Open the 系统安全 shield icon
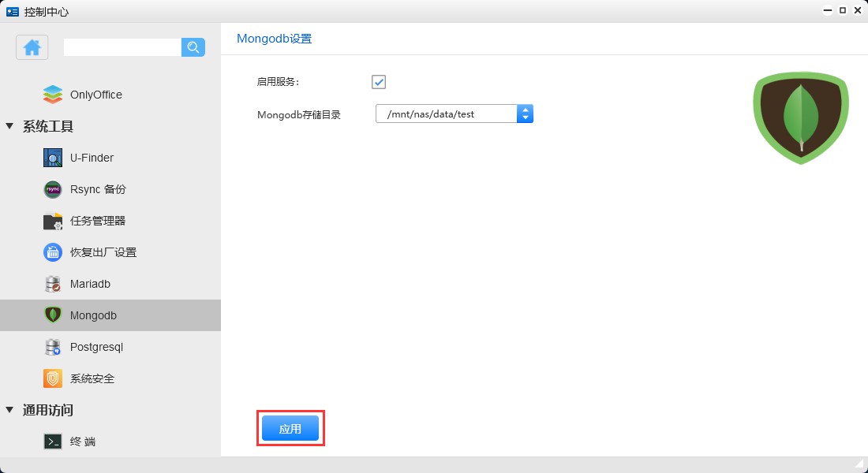Viewport: 868px width, 473px height. pos(52,378)
